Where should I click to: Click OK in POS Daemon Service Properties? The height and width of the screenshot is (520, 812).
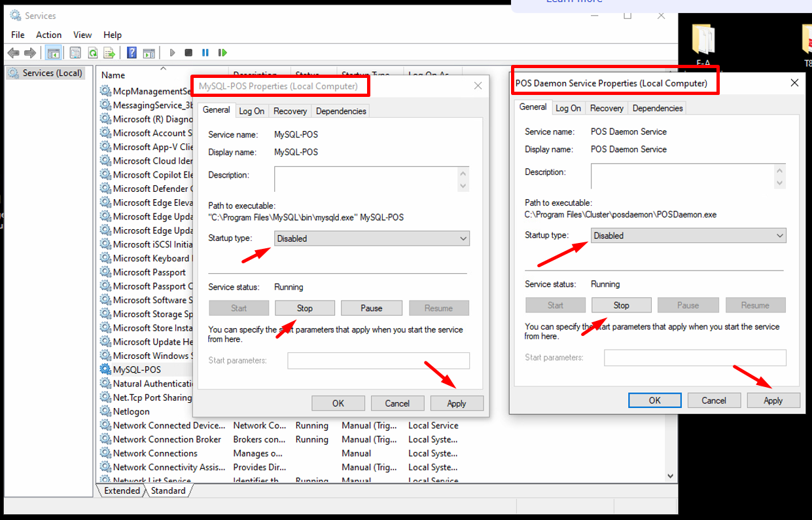(655, 400)
